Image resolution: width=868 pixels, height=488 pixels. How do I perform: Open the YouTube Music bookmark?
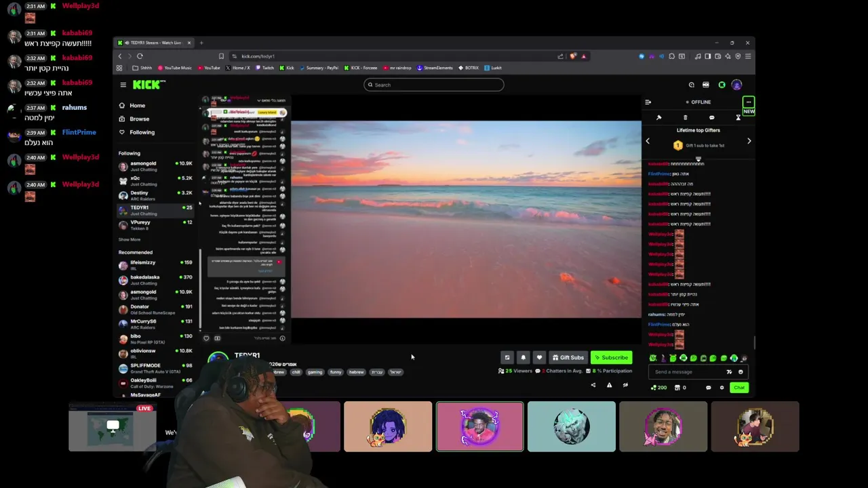click(175, 68)
